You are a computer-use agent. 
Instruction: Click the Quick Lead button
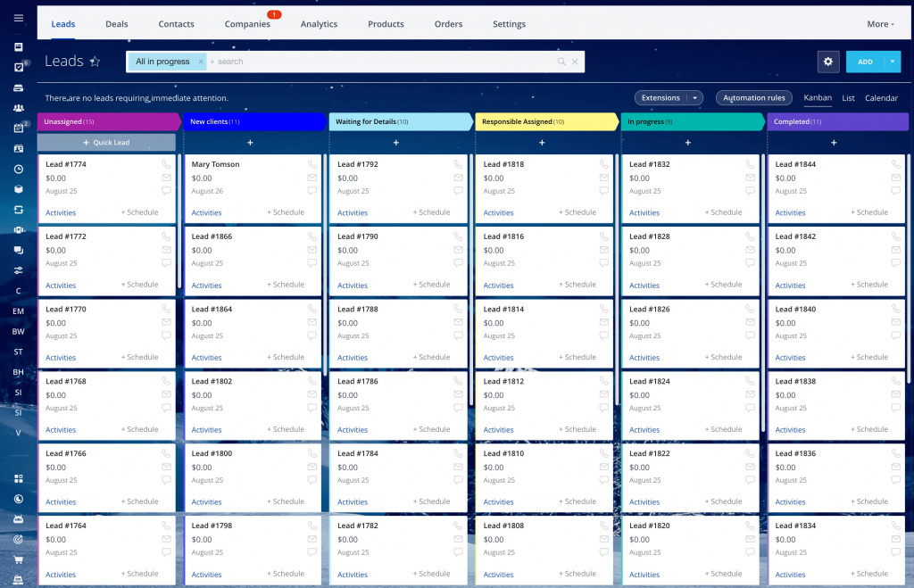(x=106, y=143)
